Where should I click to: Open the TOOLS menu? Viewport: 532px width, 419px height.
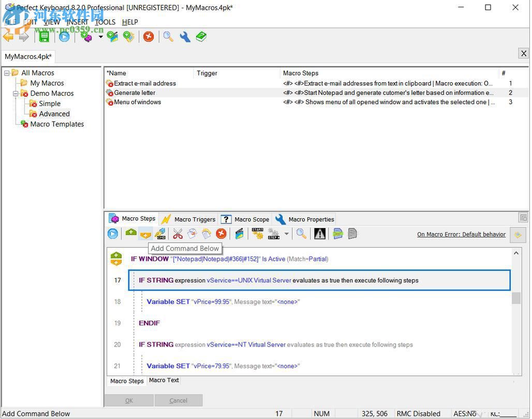click(105, 22)
